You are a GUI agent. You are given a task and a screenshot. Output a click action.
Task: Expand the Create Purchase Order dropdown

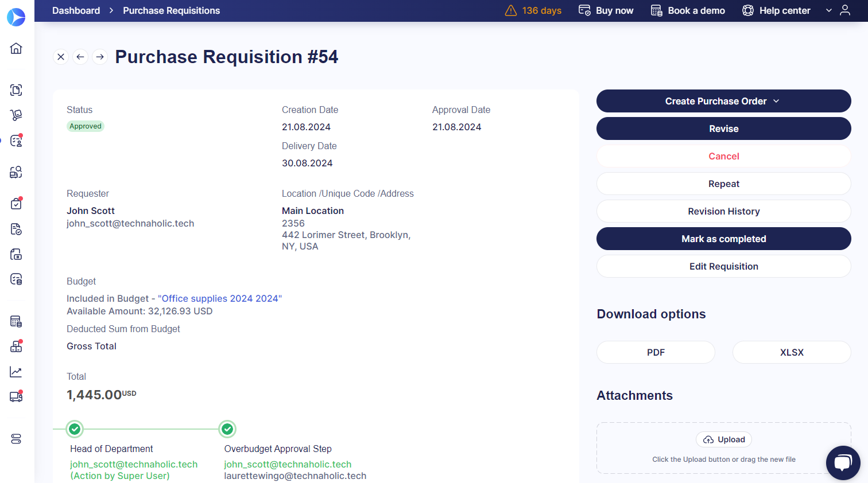point(777,100)
